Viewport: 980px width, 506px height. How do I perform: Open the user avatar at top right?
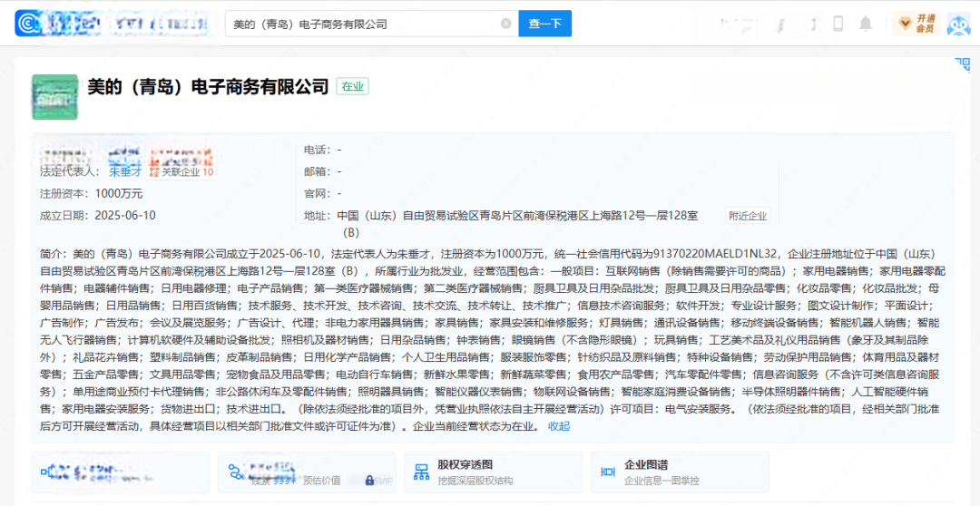958,24
